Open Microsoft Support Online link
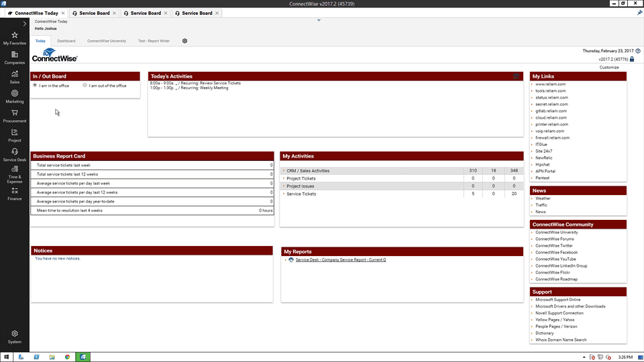This screenshot has width=644, height=362. 557,300
